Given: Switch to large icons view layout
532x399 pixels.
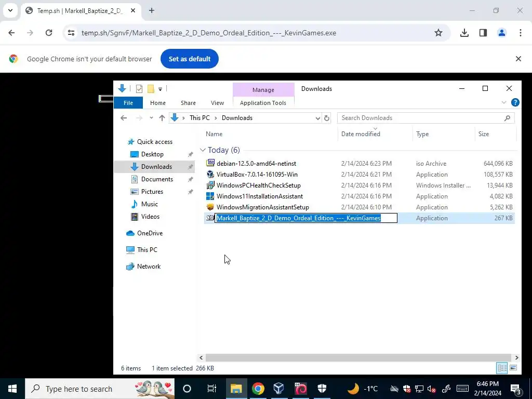Looking at the screenshot, I should (513, 368).
